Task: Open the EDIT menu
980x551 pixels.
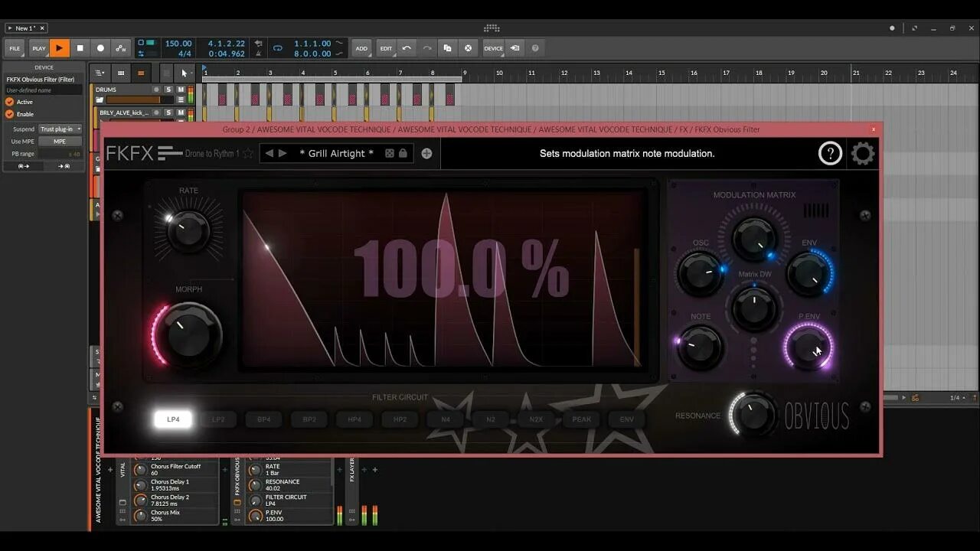Action: coord(386,48)
